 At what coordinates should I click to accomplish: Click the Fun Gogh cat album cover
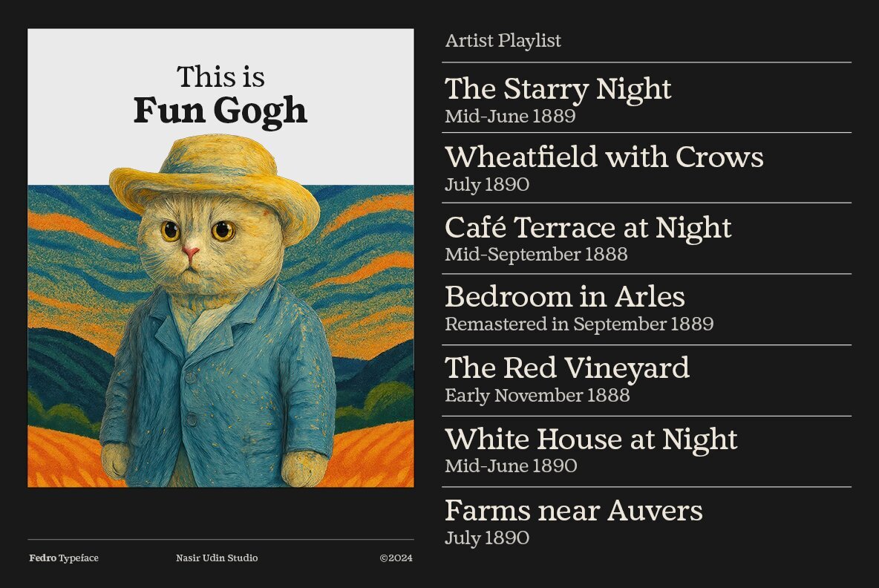coord(220,312)
